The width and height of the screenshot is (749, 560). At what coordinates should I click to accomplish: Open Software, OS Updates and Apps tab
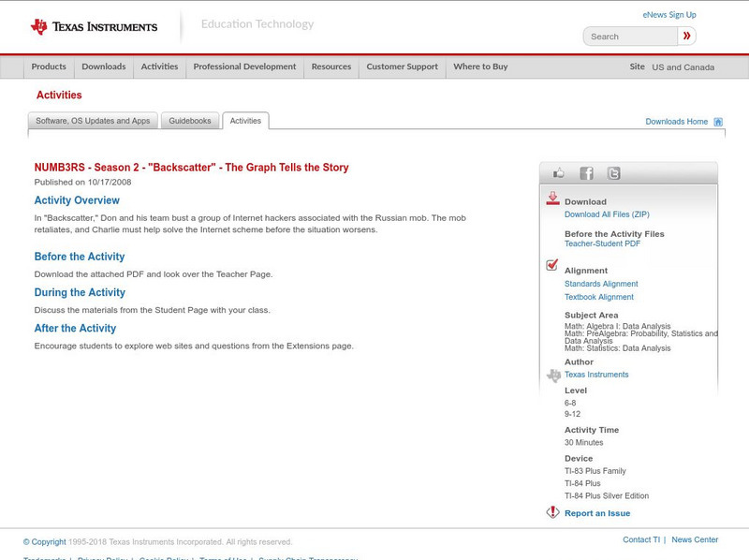click(93, 121)
